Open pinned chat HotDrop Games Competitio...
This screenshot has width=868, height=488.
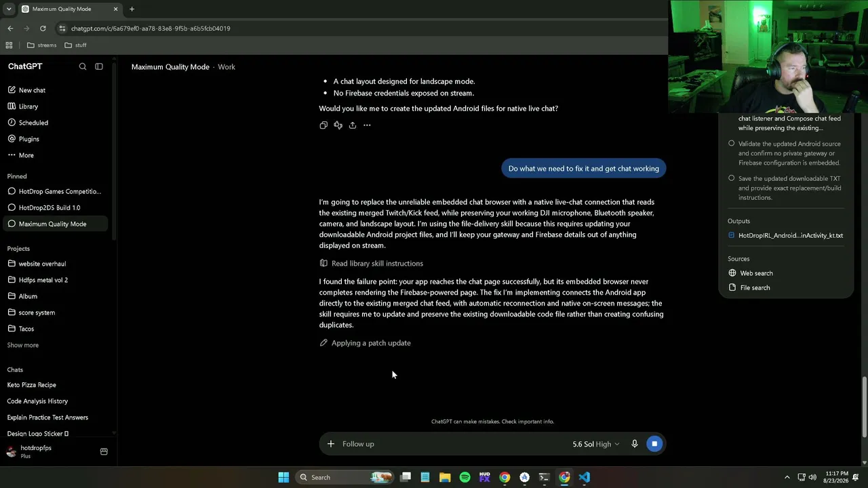coord(57,191)
